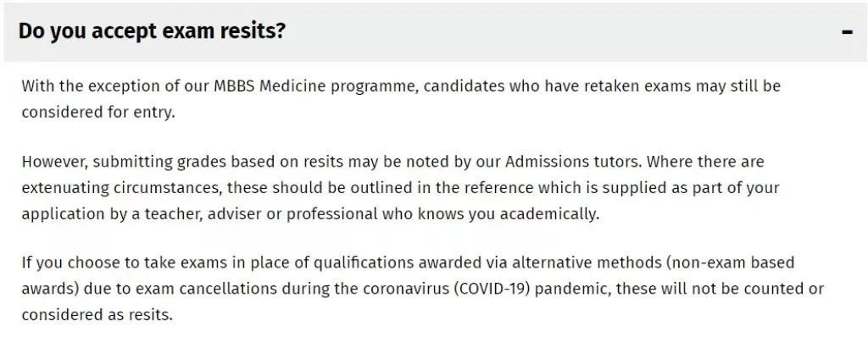Click the paragraph starting 'If you choose'
This screenshot has height=348, width=868.
coord(422,288)
